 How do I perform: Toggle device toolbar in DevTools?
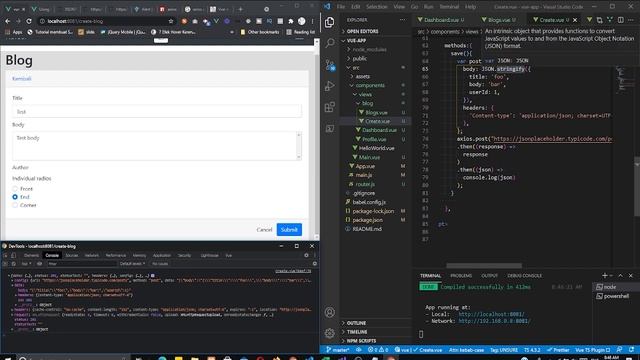pos(13,255)
